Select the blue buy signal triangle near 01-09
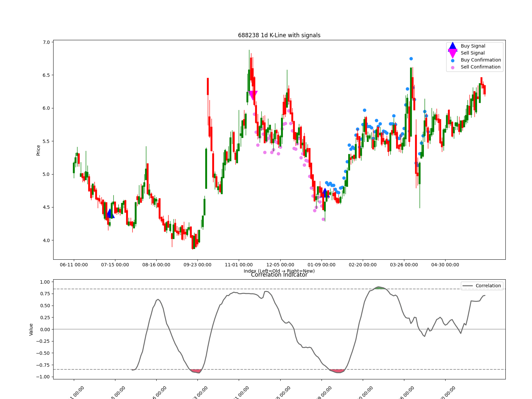 coord(325,193)
